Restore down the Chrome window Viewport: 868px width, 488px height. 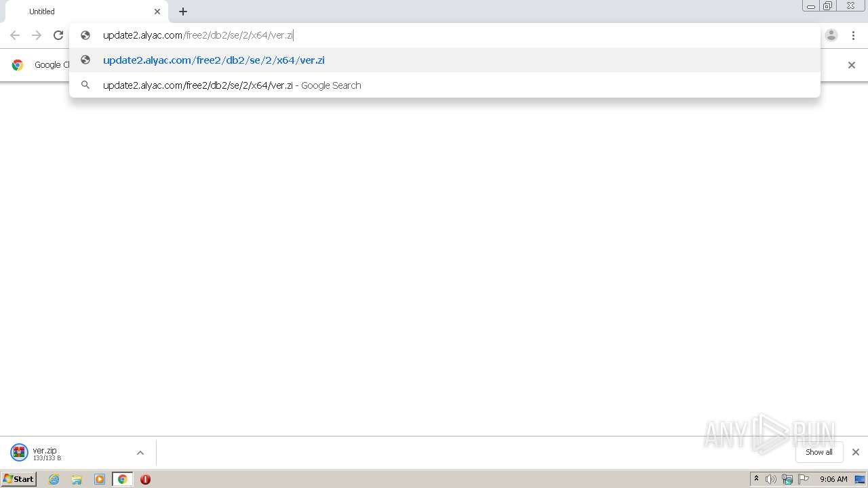[828, 5]
